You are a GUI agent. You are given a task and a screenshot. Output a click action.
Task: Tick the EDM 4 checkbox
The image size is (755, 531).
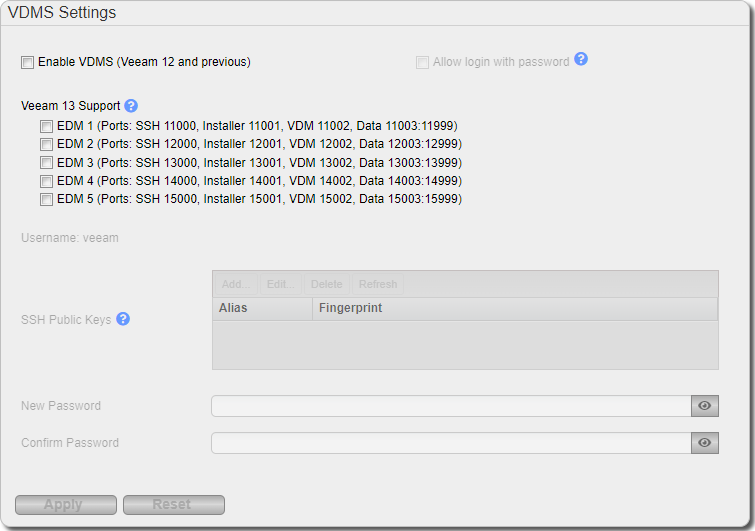[46, 181]
